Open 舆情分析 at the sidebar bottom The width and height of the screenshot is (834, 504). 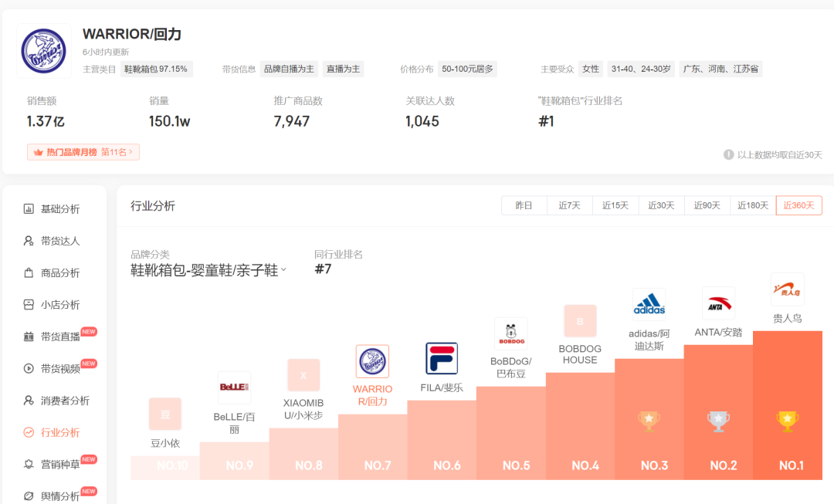pos(59,496)
